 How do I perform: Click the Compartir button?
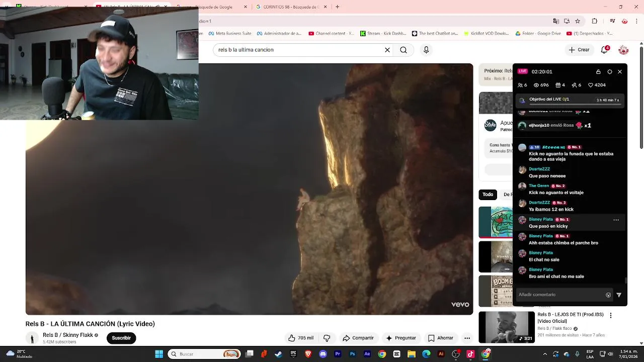[x=358, y=338]
